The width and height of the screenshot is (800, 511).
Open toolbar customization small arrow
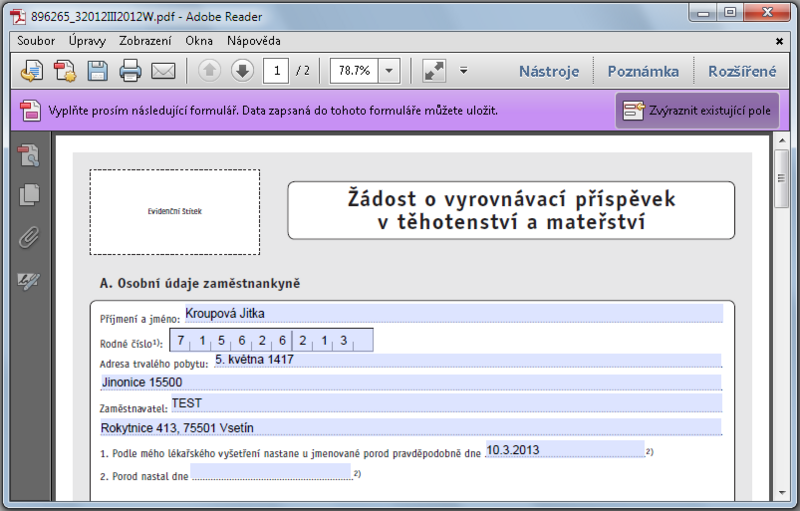[463, 70]
